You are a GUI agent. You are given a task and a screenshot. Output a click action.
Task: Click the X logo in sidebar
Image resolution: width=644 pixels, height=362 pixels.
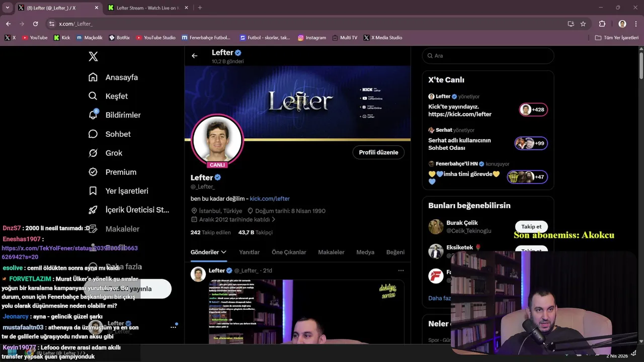point(93,56)
